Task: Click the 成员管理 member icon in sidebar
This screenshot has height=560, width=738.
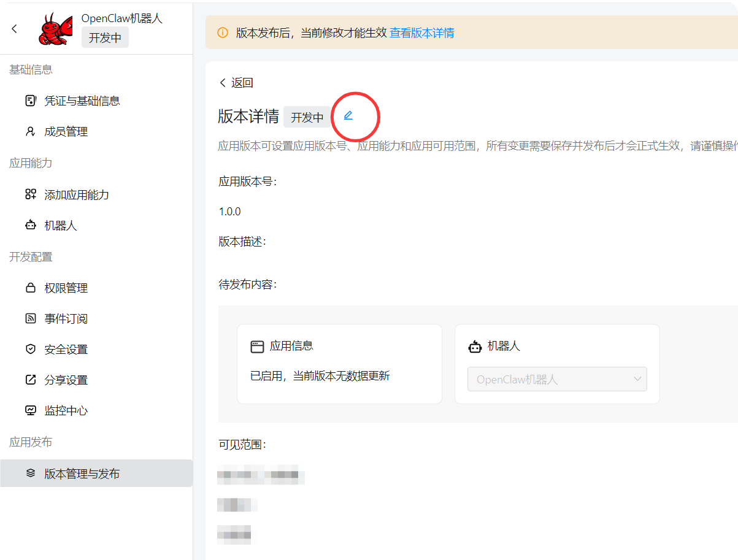Action: [31, 131]
